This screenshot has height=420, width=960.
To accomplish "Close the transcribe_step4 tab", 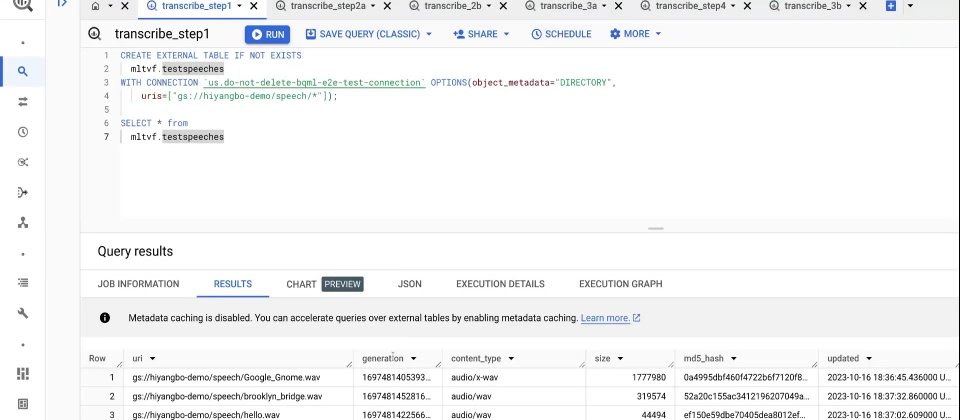I will tap(747, 6).
